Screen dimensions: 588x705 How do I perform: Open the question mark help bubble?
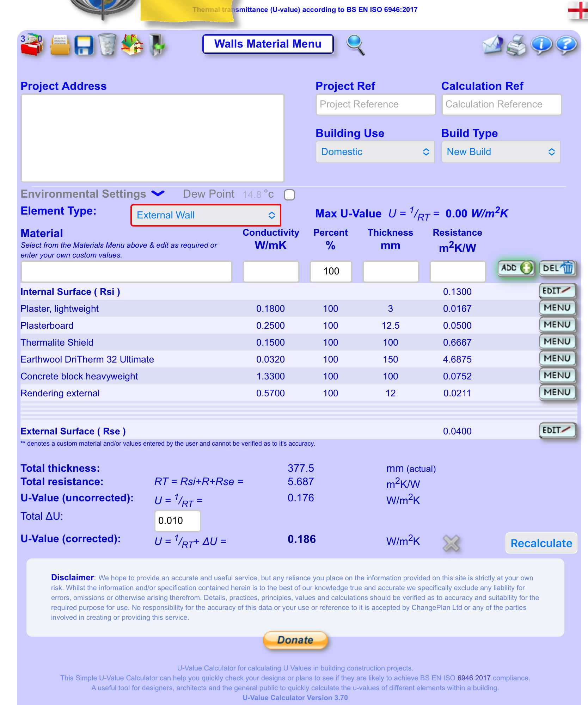click(x=566, y=45)
